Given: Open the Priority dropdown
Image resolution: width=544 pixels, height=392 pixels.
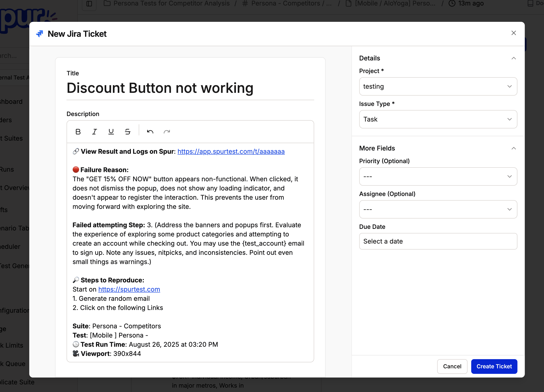Looking at the screenshot, I should click(438, 176).
